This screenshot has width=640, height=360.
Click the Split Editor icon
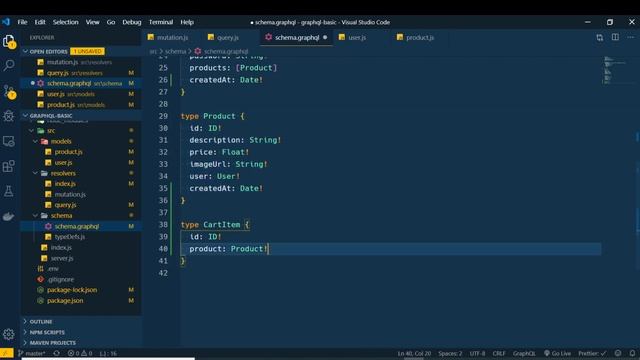click(615, 37)
